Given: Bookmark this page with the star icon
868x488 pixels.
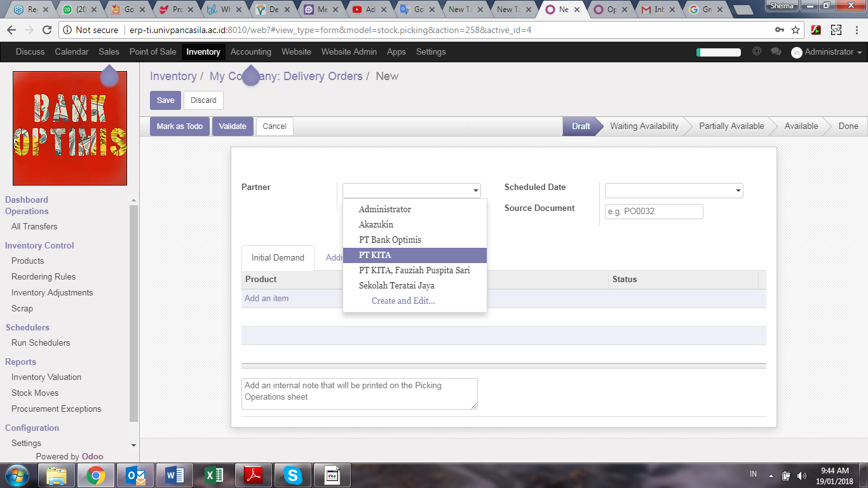Looking at the screenshot, I should 796,30.
